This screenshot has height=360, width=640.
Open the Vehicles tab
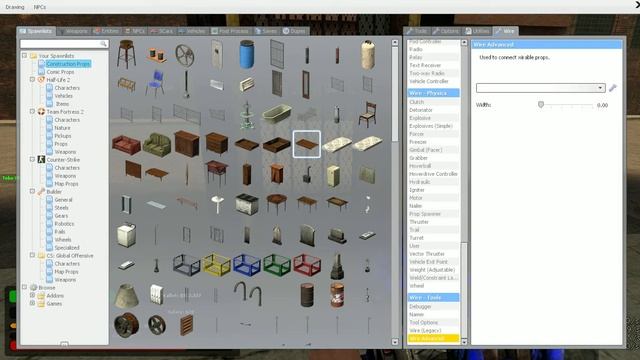[x=192, y=31]
